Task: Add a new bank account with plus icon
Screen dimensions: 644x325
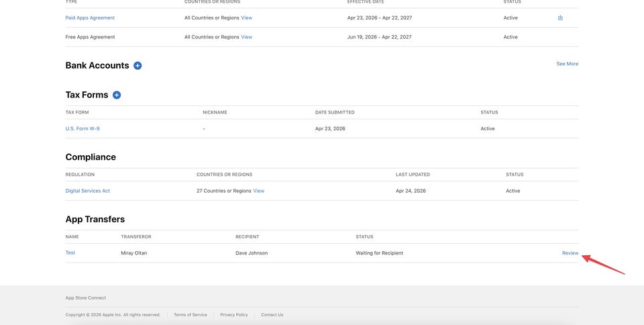Action: point(138,66)
